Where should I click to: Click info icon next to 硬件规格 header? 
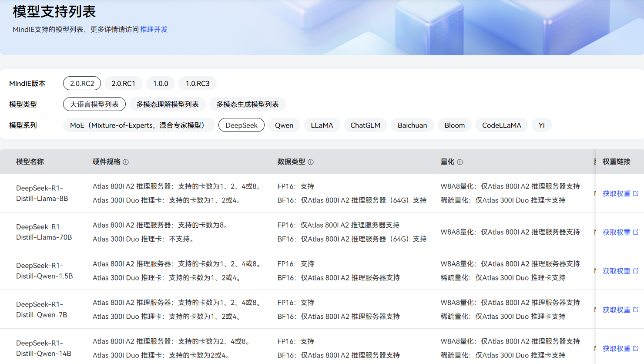coord(126,162)
